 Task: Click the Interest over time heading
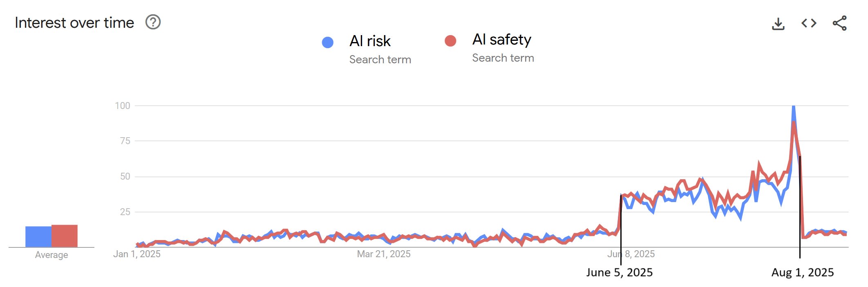tap(74, 23)
